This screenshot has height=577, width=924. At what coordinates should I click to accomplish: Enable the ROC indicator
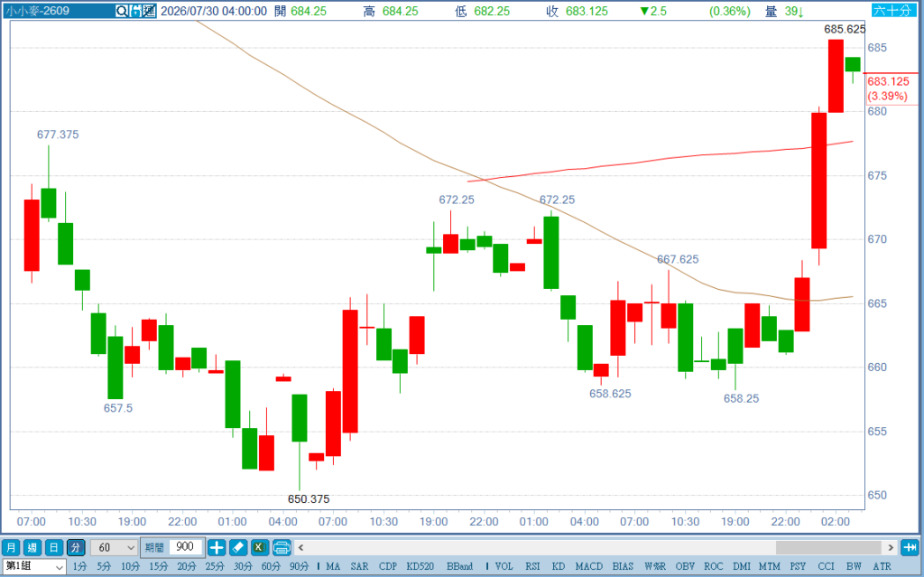point(714,566)
